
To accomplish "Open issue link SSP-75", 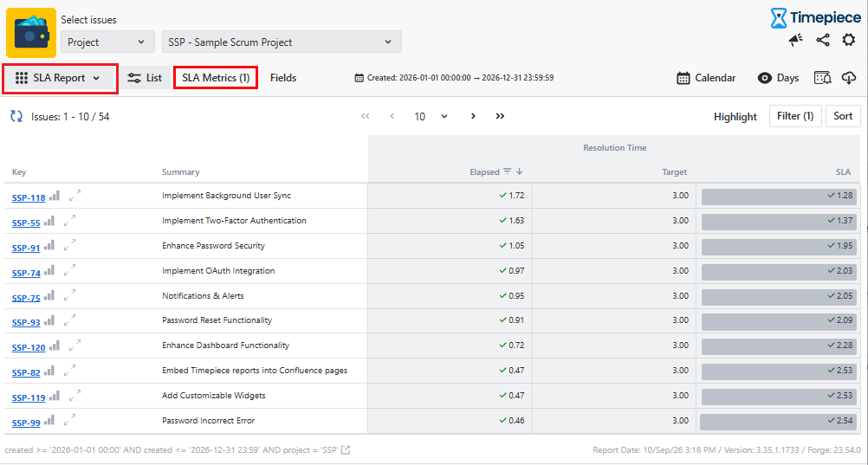I will (26, 298).
